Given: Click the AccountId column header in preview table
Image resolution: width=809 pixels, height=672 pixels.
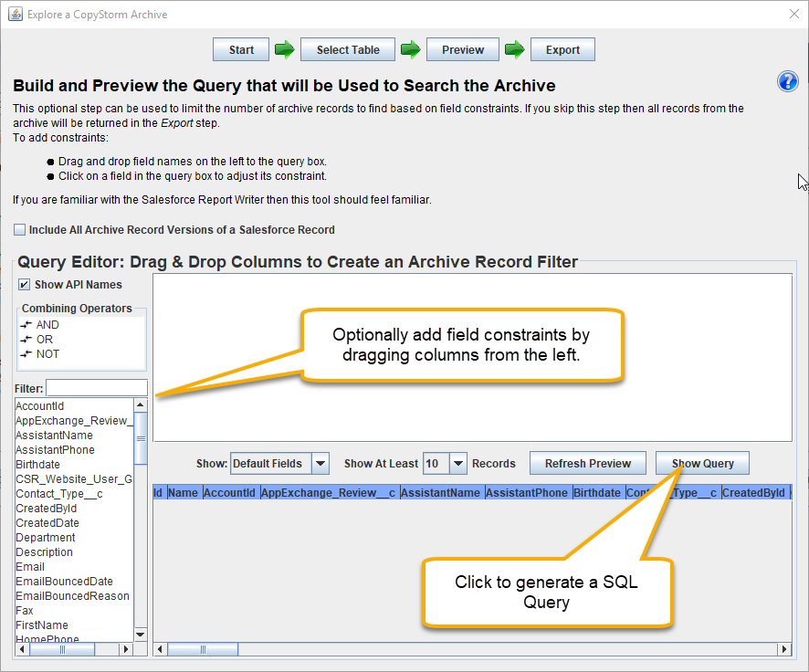Looking at the screenshot, I should coord(230,492).
